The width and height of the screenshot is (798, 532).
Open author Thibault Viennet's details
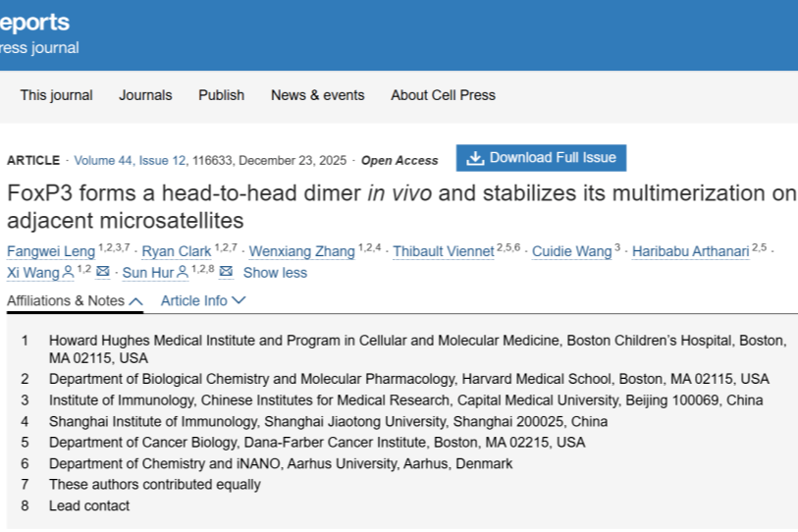coord(443,251)
